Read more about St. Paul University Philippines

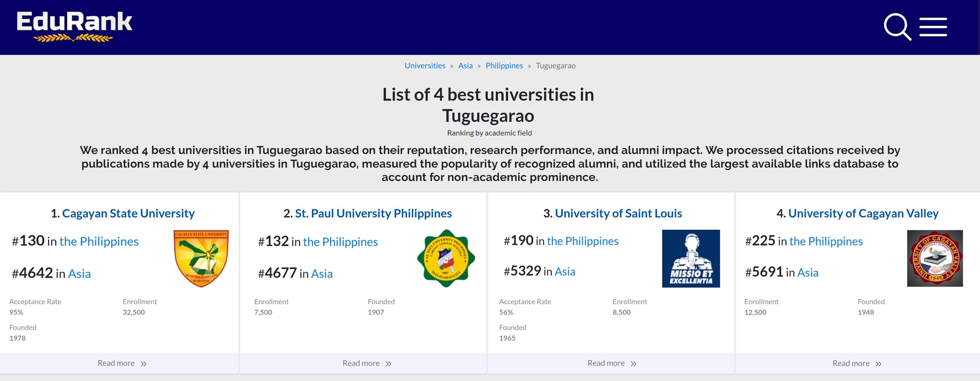coord(367,363)
